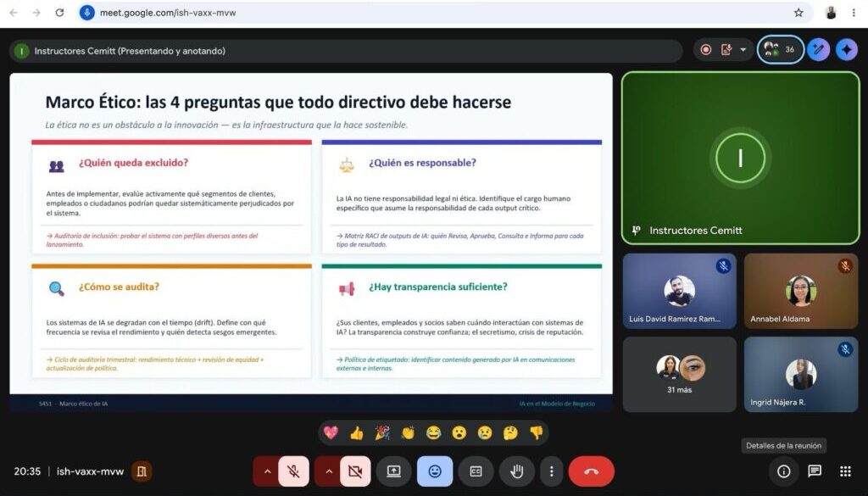Open meeting details info button
Screen dimensions: 868x496
click(x=784, y=471)
